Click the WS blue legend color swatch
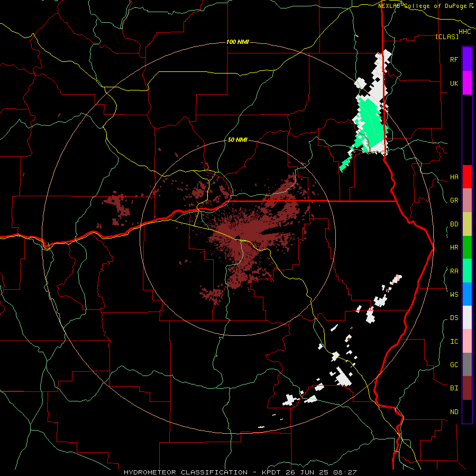Viewport: 476px width, 476px height. (x=467, y=294)
